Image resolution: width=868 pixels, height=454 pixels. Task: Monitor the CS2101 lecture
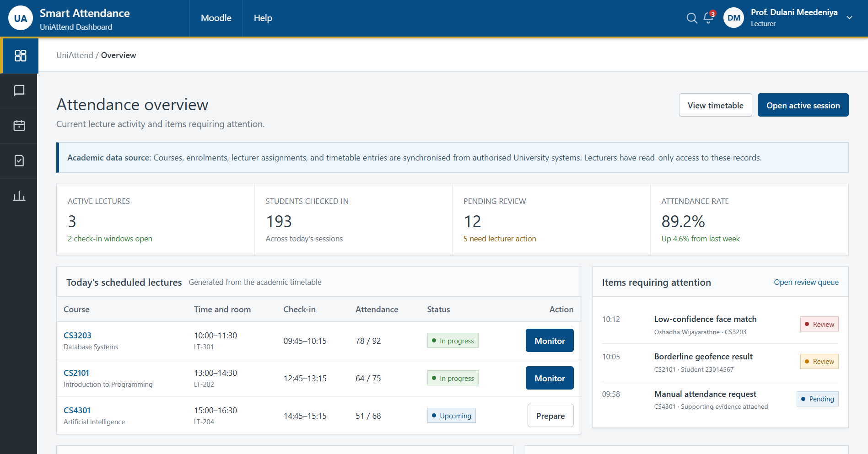coord(550,378)
